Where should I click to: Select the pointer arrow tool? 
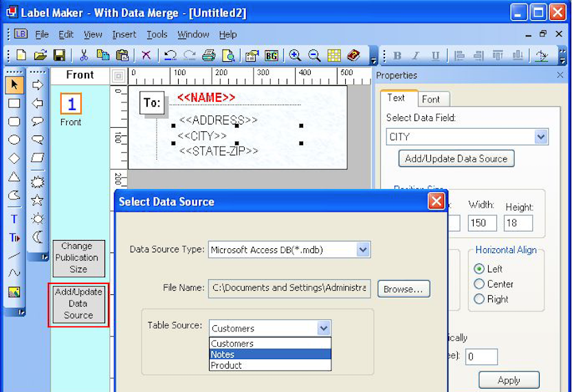point(14,85)
